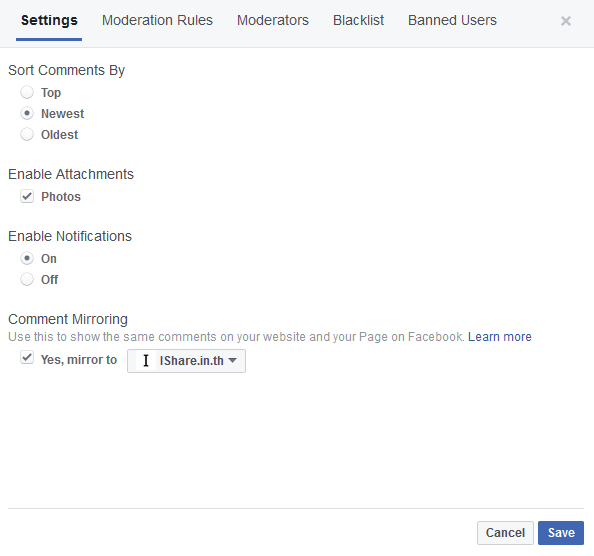Uncheck the 'Yes, mirror to' checkbox
This screenshot has height=556, width=594.
click(x=27, y=358)
